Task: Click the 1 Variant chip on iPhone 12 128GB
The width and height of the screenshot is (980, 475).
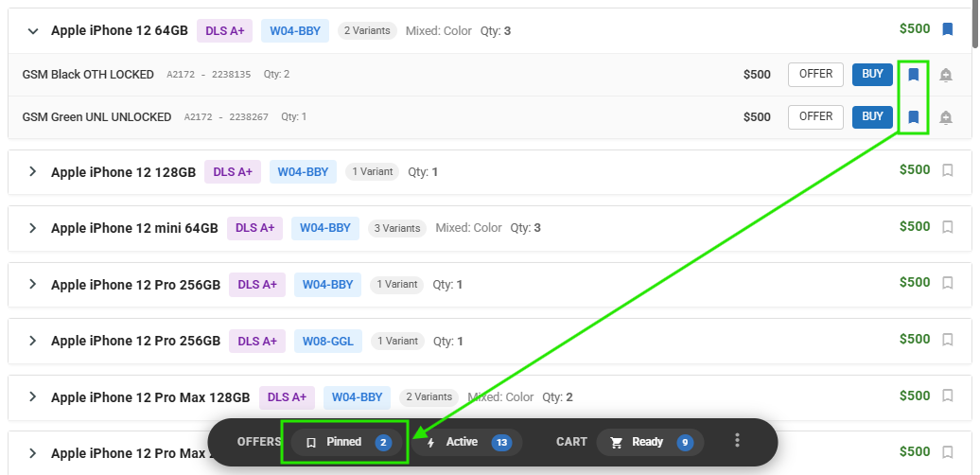Action: (x=373, y=172)
